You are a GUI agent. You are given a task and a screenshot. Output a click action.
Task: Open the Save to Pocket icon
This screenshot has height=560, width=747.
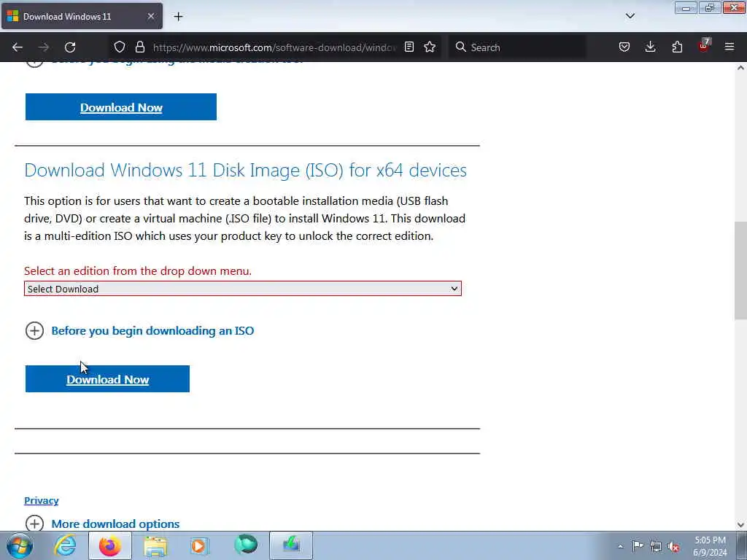coord(624,47)
